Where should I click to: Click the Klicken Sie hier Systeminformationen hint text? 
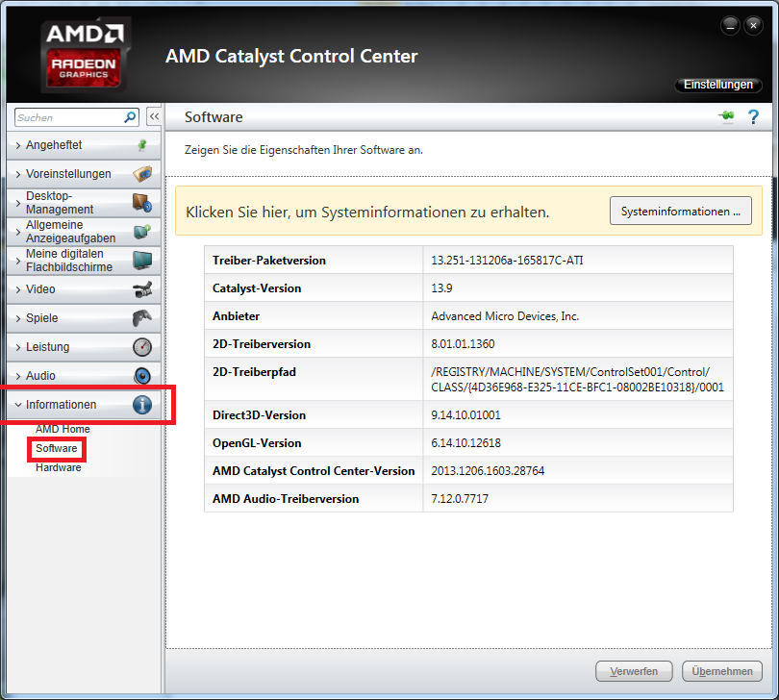pyautogui.click(x=367, y=212)
